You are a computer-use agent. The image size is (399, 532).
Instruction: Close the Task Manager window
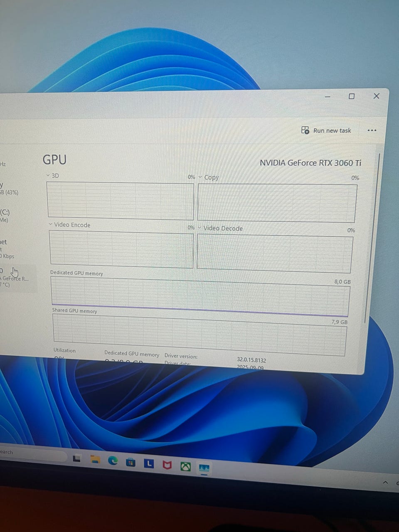(x=377, y=96)
